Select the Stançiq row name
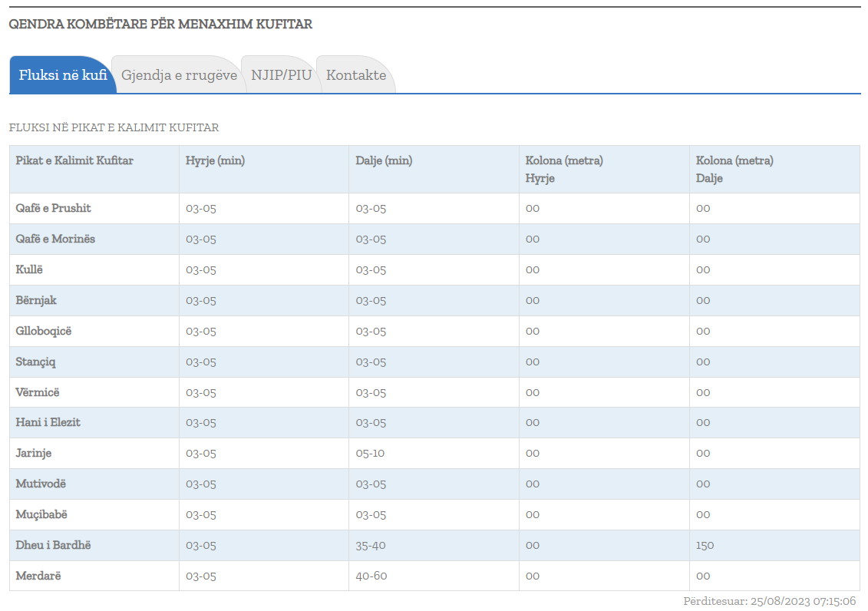This screenshot has width=868, height=611. pyautogui.click(x=35, y=362)
